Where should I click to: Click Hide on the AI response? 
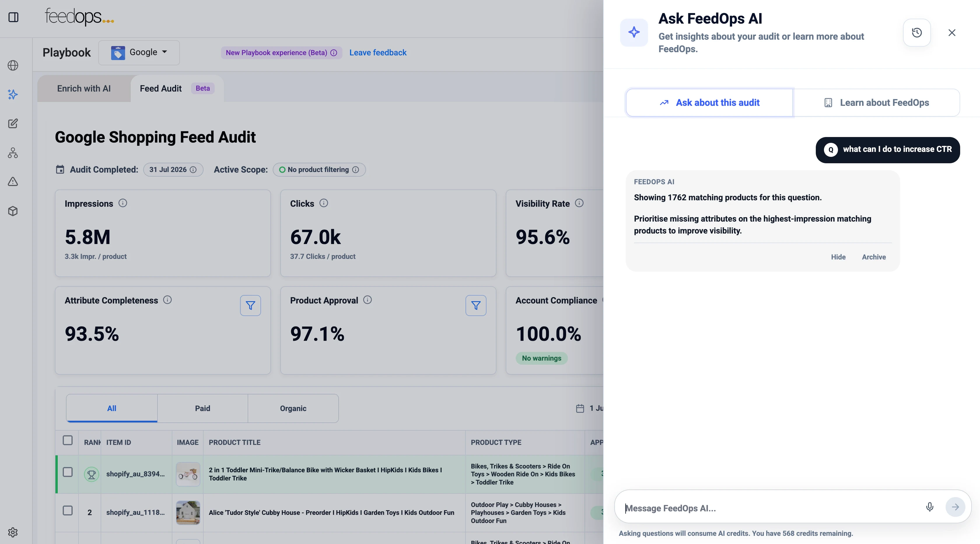[838, 257]
